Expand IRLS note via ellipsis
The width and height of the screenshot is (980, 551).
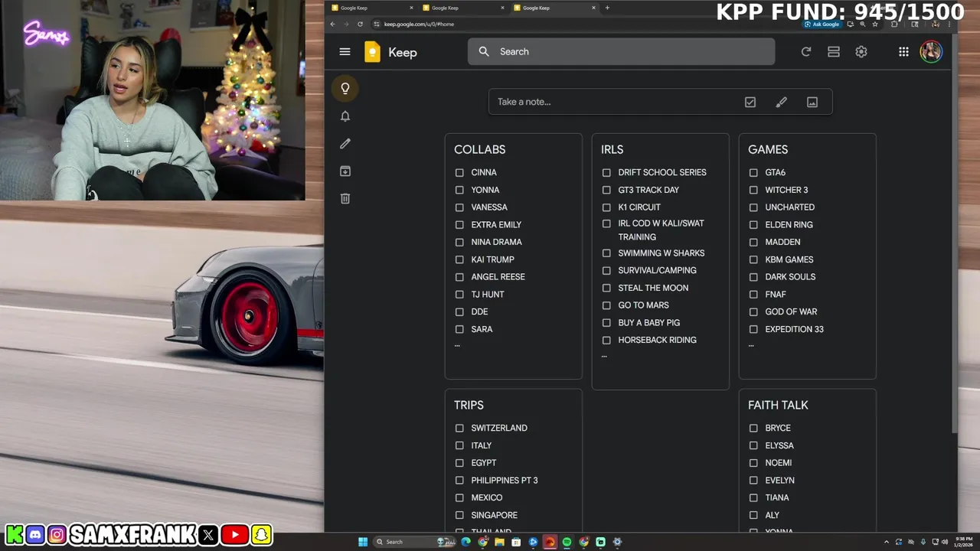pyautogui.click(x=604, y=357)
